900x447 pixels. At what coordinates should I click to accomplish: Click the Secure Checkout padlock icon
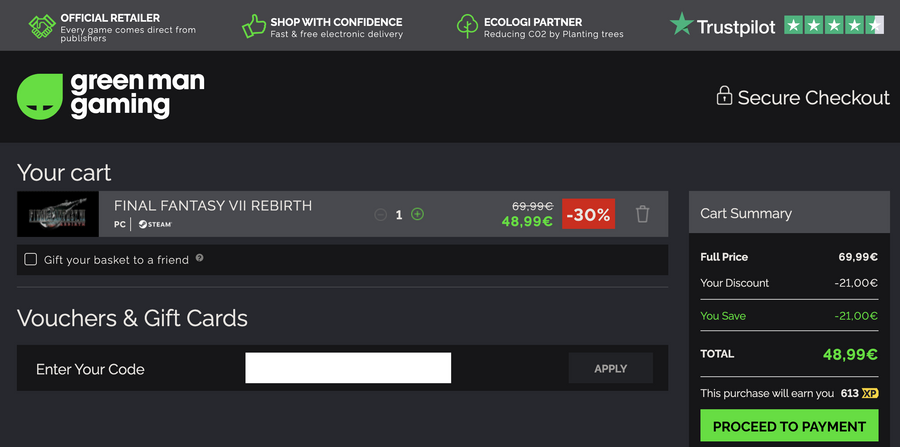(724, 96)
